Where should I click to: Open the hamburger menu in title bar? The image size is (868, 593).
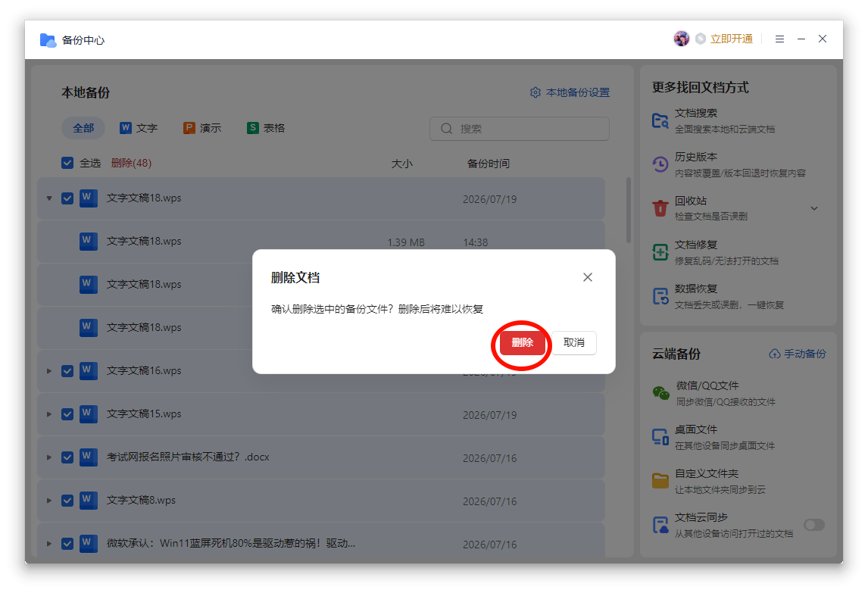pos(779,39)
